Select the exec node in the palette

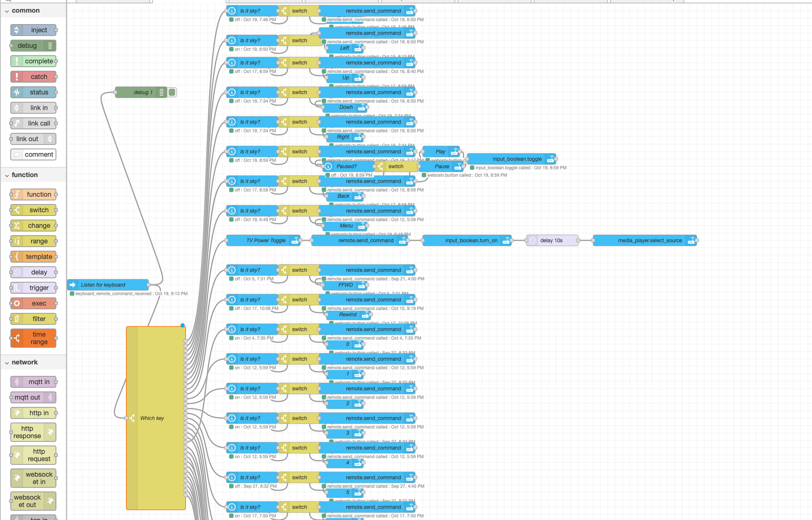(x=33, y=303)
